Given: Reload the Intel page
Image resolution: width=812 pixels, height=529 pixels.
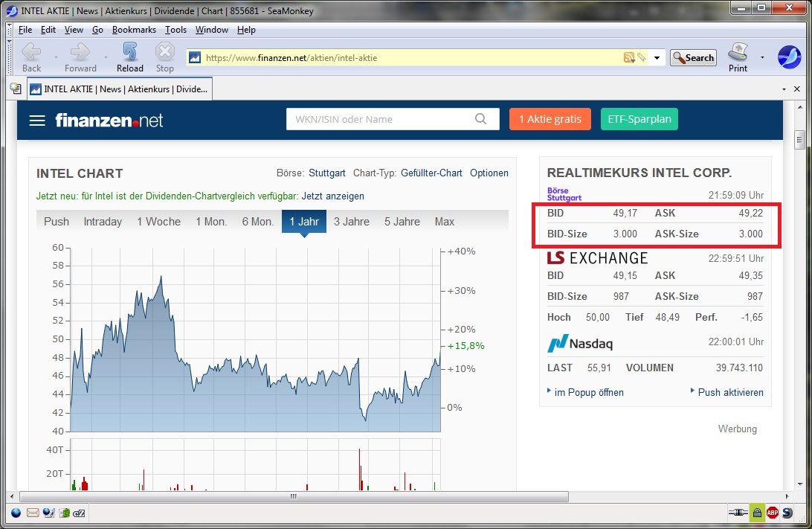Looking at the screenshot, I should [129, 57].
